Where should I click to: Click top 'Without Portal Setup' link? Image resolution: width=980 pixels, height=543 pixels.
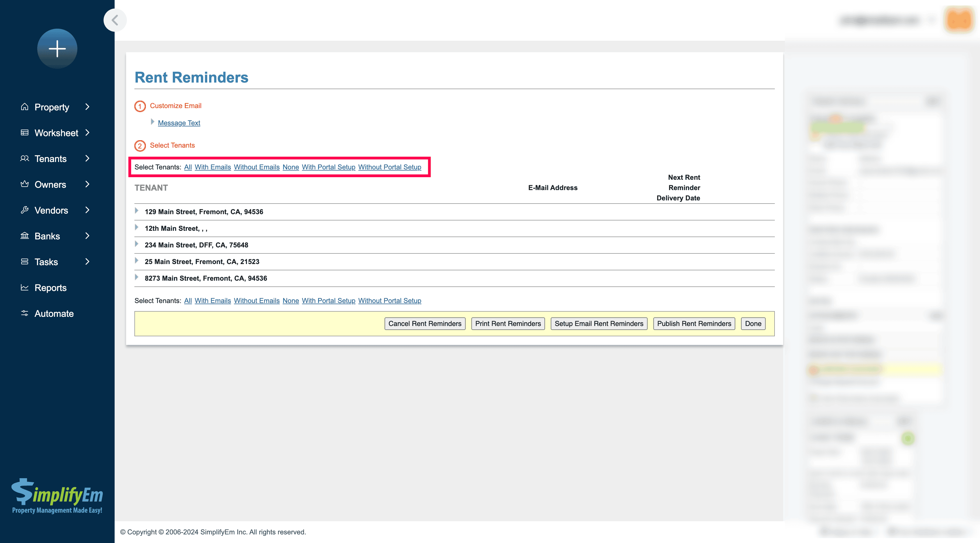[389, 167]
